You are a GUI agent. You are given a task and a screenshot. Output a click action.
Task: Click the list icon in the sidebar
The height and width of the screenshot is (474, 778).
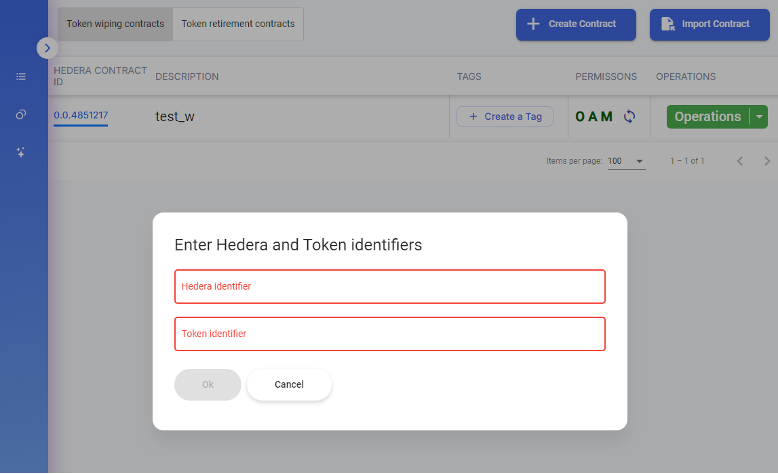point(21,76)
